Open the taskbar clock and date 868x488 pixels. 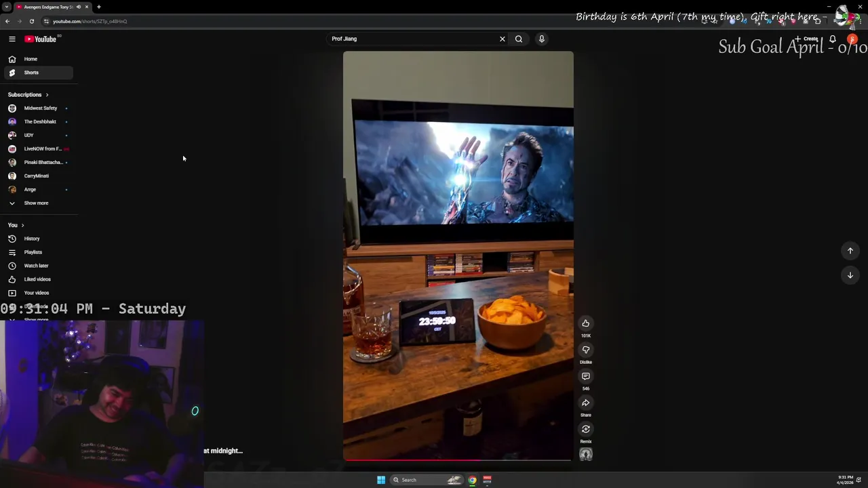[845, 480]
